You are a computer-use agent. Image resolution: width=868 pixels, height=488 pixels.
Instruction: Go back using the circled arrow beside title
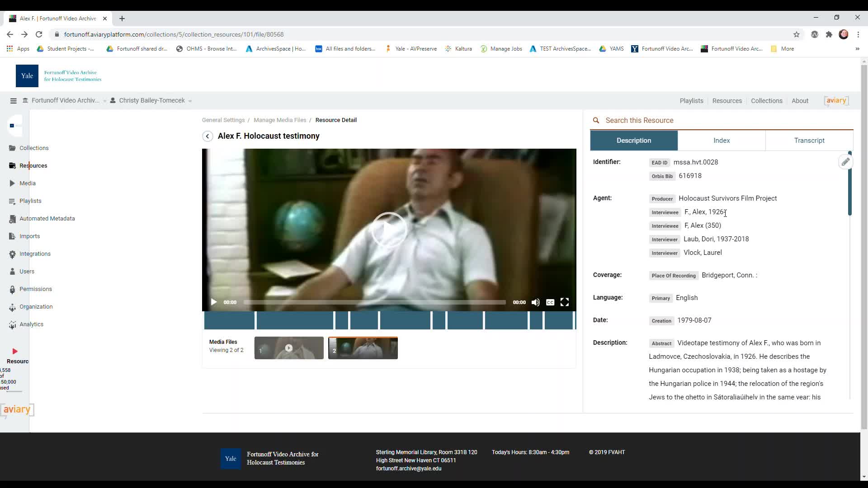208,136
